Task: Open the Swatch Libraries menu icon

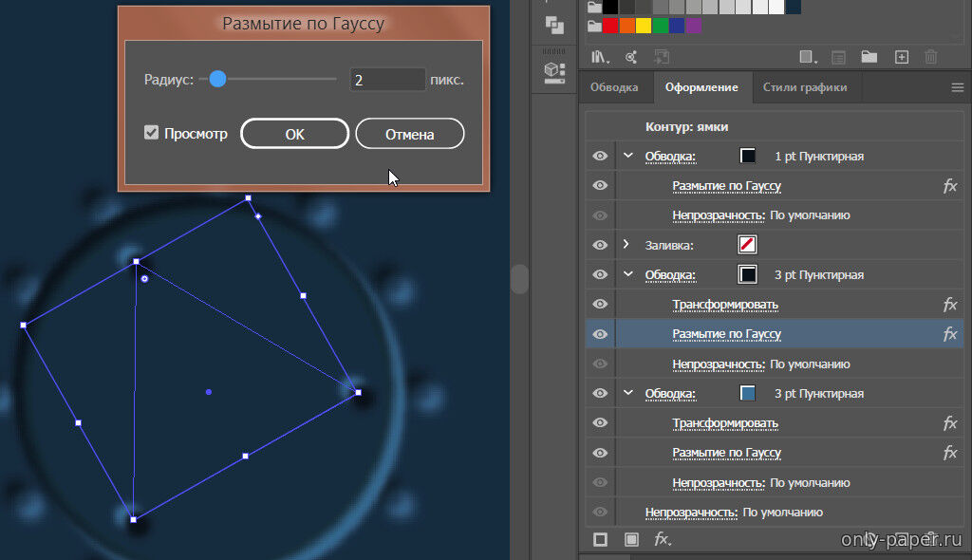Action: (x=600, y=57)
